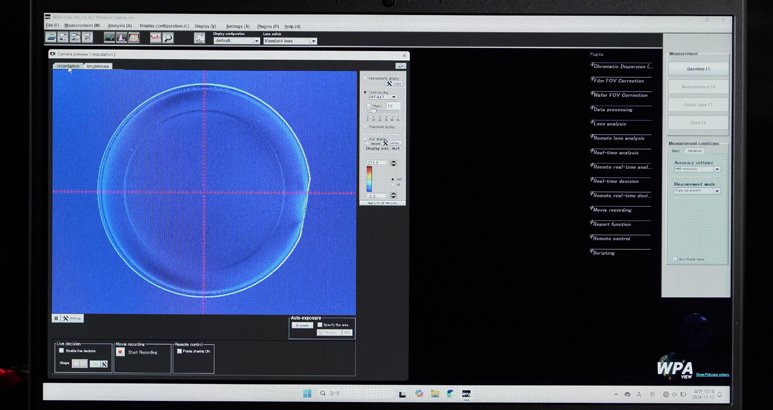Open the Display configuration dropdown
The width and height of the screenshot is (773, 410).
pyautogui.click(x=237, y=41)
